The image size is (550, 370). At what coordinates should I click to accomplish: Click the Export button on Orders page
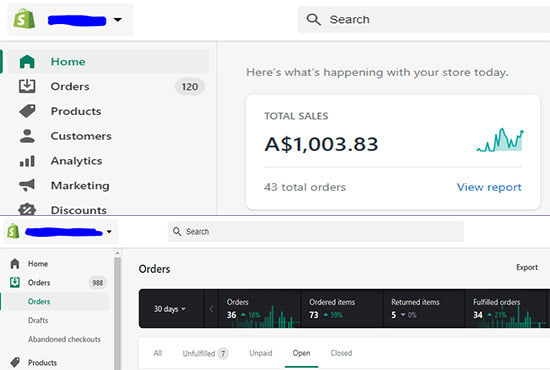[x=526, y=267]
